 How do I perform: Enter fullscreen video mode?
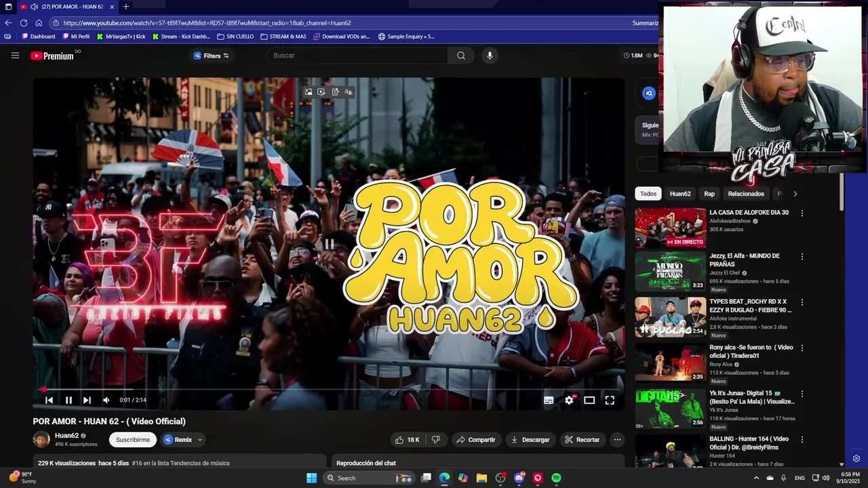tap(610, 400)
